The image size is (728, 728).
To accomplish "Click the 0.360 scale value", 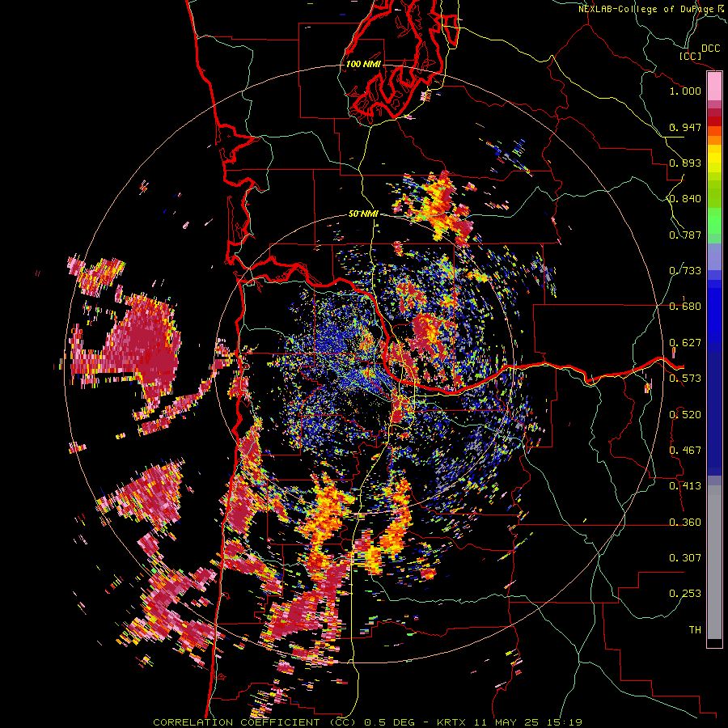I will [685, 523].
